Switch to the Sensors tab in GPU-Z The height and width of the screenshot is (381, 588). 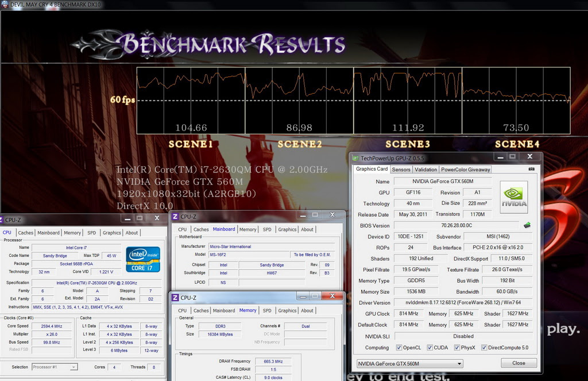401,170
